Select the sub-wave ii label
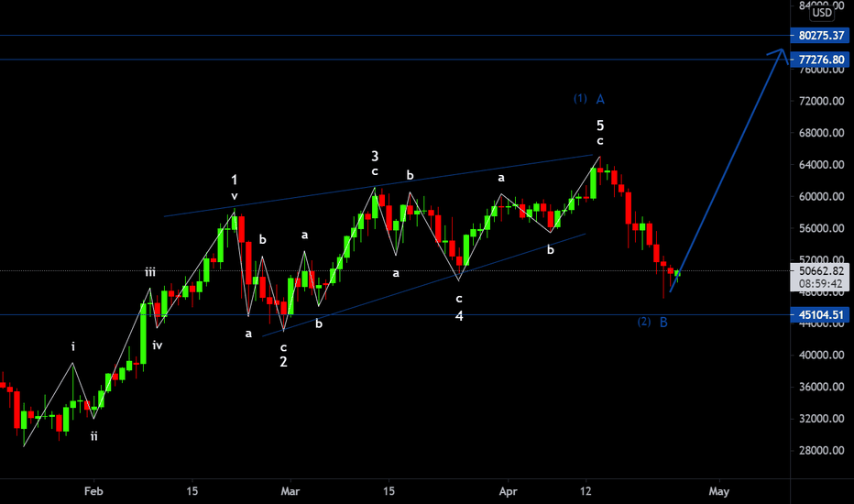Image resolution: width=854 pixels, height=504 pixels. [x=93, y=436]
